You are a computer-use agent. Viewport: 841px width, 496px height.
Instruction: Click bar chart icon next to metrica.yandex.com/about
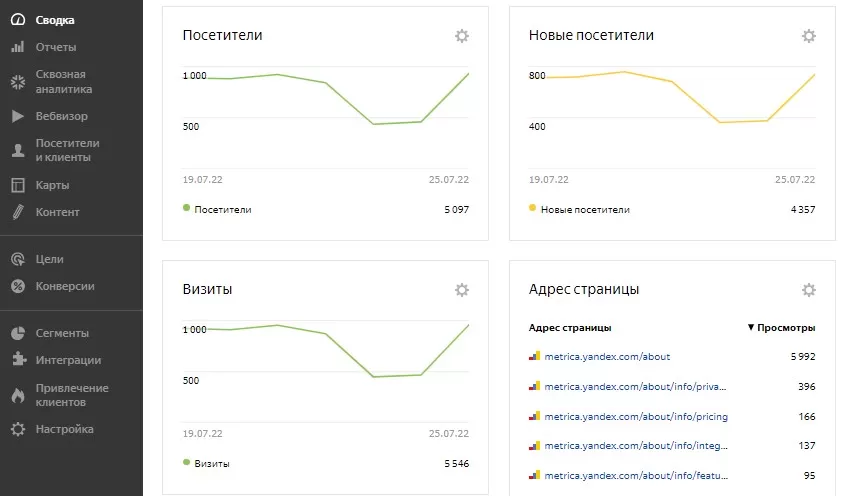(x=534, y=356)
